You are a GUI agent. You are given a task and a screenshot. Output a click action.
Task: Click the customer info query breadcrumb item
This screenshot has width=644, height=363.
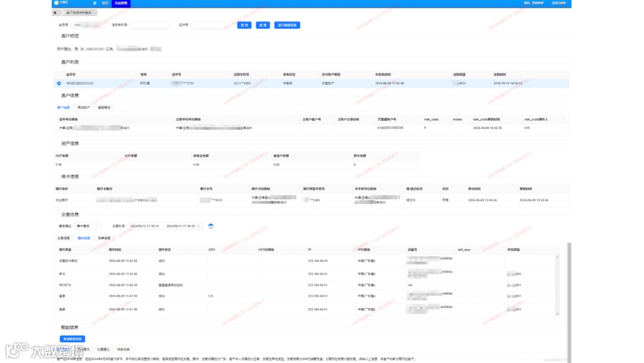pos(79,13)
